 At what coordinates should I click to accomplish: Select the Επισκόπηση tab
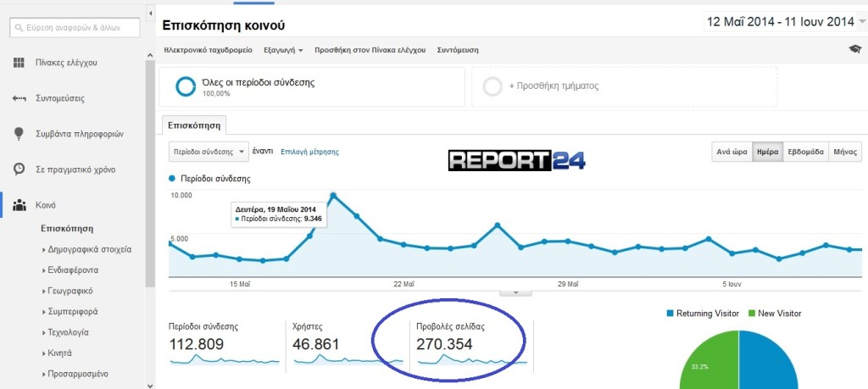(194, 125)
